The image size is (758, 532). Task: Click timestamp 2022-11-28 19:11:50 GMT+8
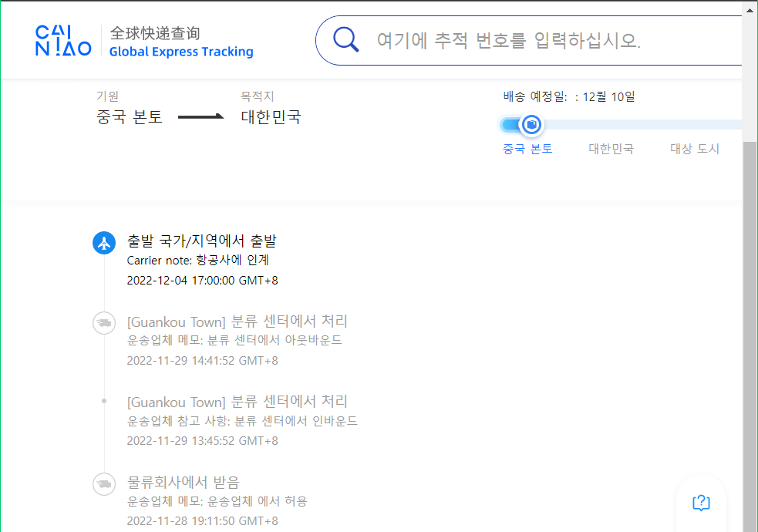click(x=202, y=521)
